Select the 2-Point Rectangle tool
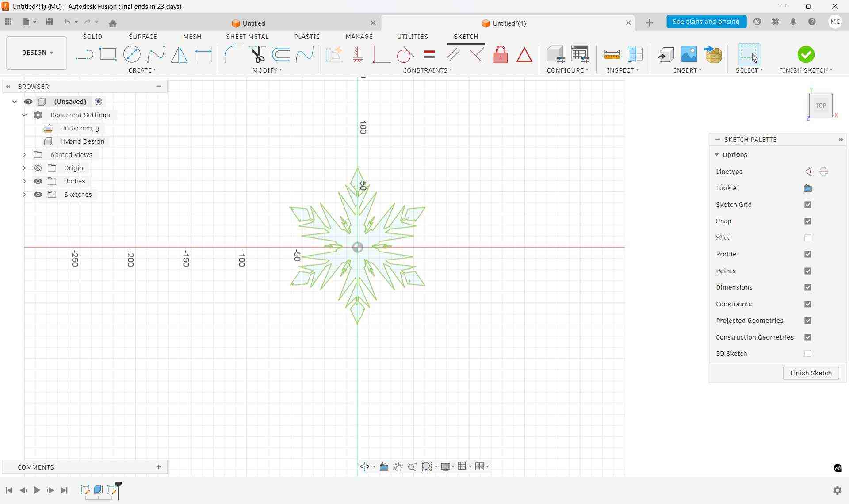Viewport: 849px width, 504px height. pos(108,54)
